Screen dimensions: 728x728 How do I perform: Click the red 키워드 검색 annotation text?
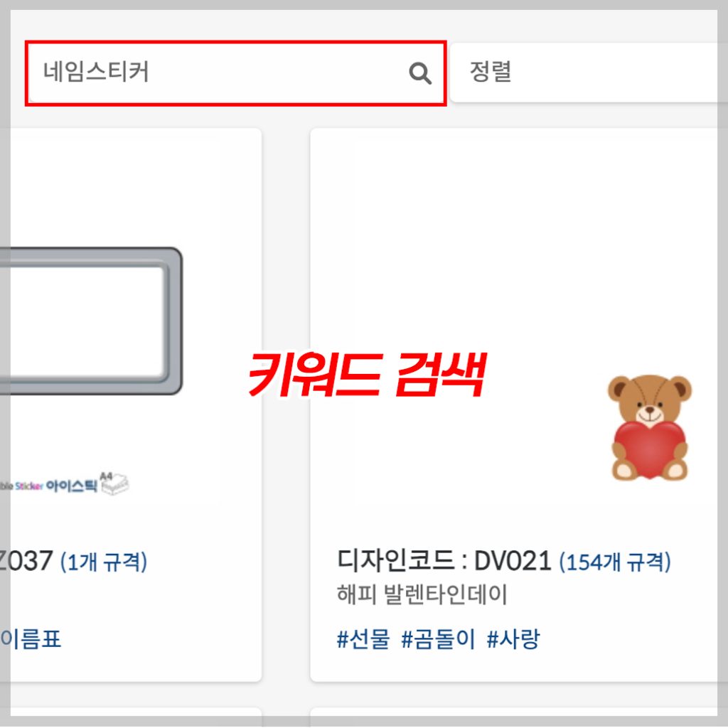(367, 375)
